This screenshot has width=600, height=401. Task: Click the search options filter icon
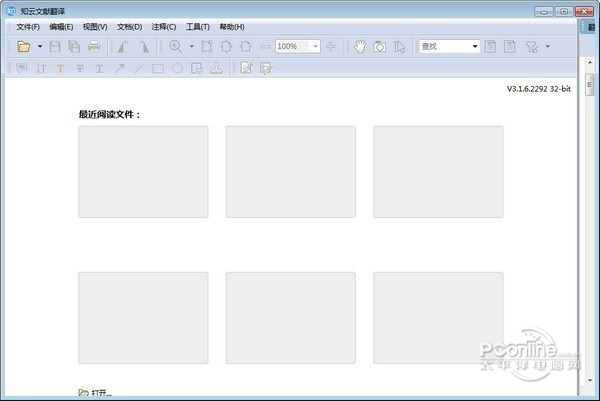532,47
